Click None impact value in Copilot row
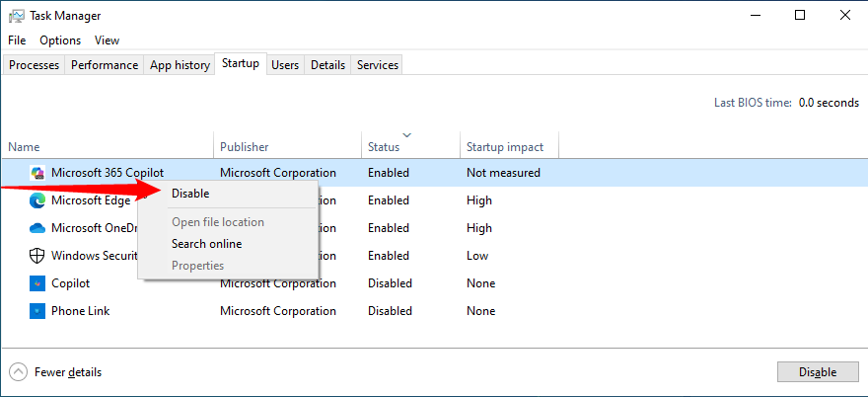This screenshot has height=397, width=868. 480,283
